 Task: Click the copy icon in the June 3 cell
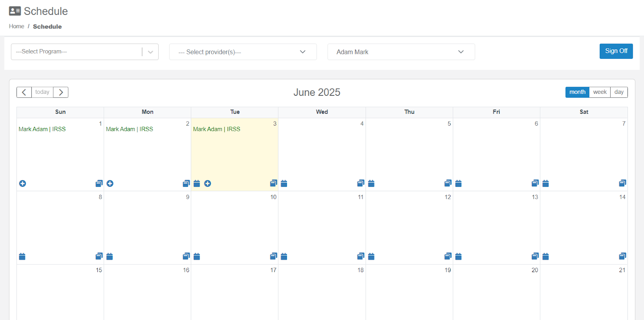pos(274,183)
